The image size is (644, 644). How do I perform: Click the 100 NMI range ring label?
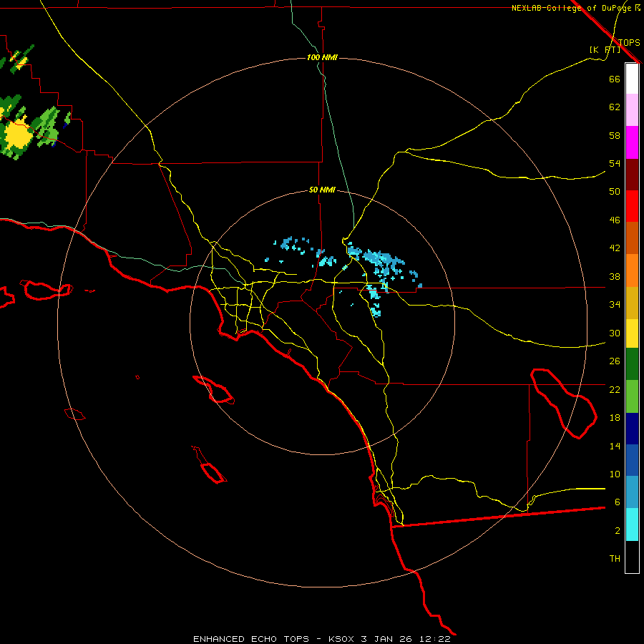[322, 57]
